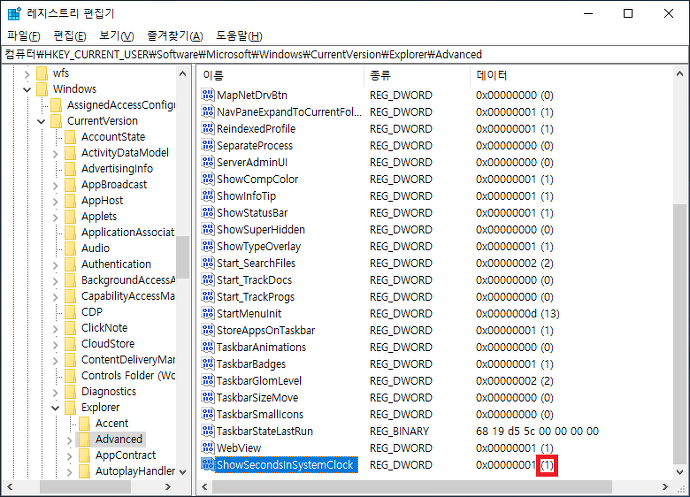This screenshot has width=690, height=497.
Task: Click the WebView value icon
Action: coord(208,448)
